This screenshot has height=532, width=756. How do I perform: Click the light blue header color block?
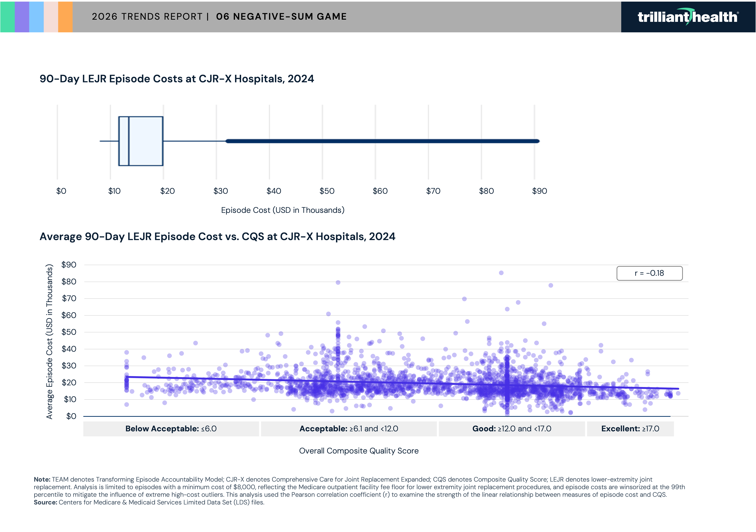point(36,17)
